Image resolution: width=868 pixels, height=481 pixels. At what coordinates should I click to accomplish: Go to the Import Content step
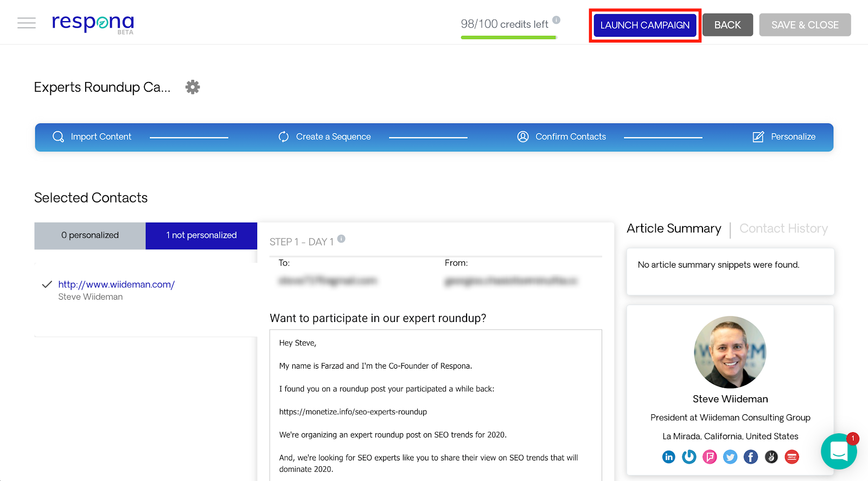92,137
